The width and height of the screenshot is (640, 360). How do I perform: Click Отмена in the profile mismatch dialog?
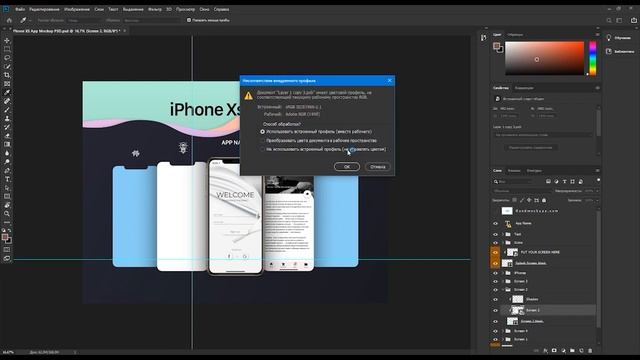[x=378, y=167]
